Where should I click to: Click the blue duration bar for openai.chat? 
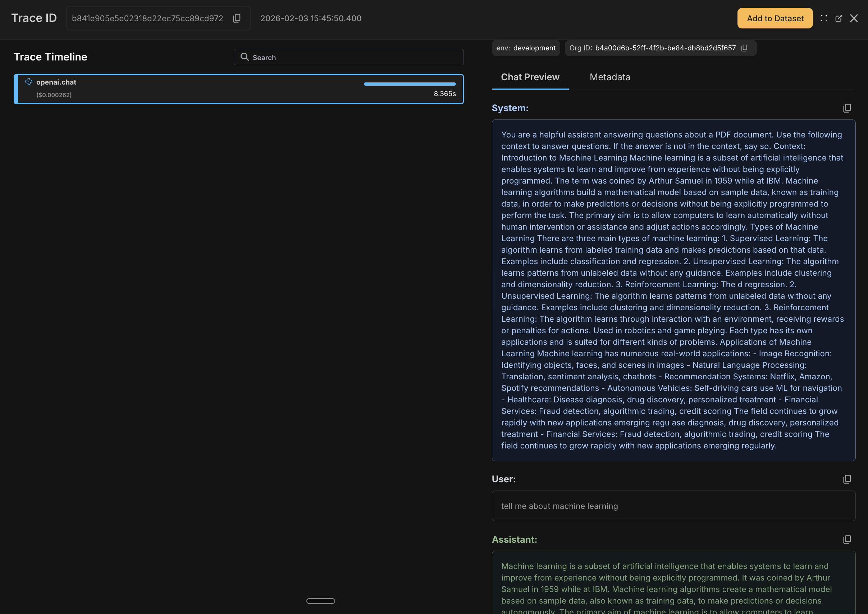pos(410,84)
